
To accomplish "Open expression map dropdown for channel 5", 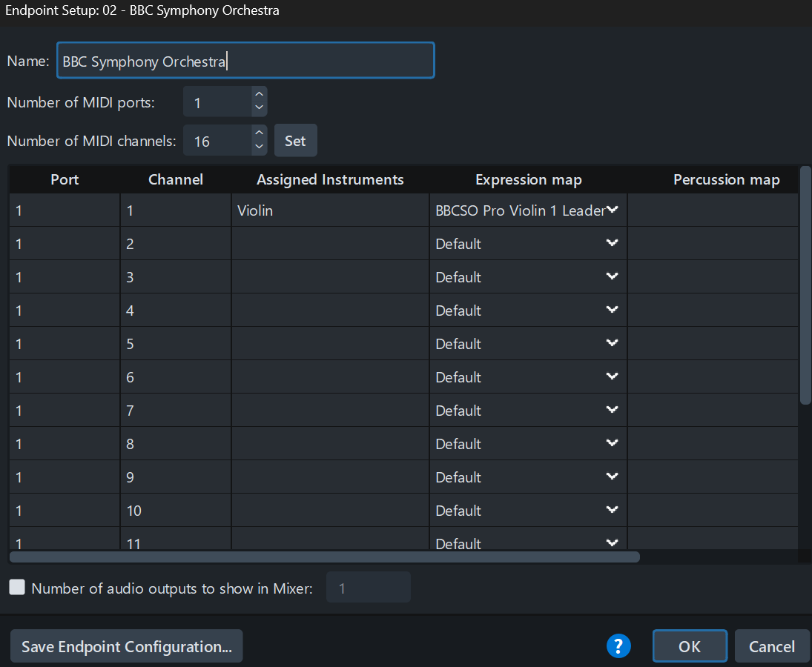I will (x=612, y=343).
